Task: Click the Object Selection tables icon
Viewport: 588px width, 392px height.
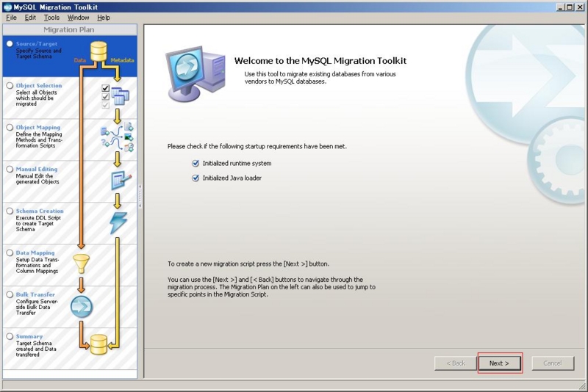Action: click(x=120, y=96)
